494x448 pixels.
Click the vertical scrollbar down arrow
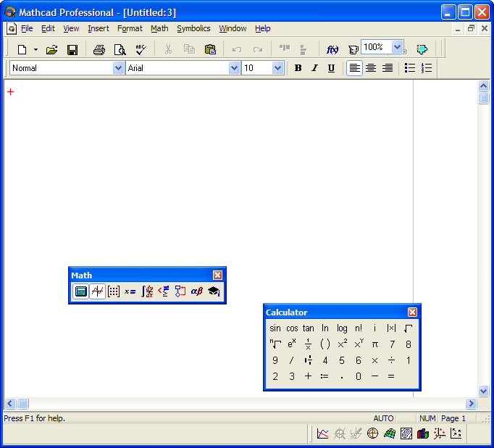[x=483, y=391]
